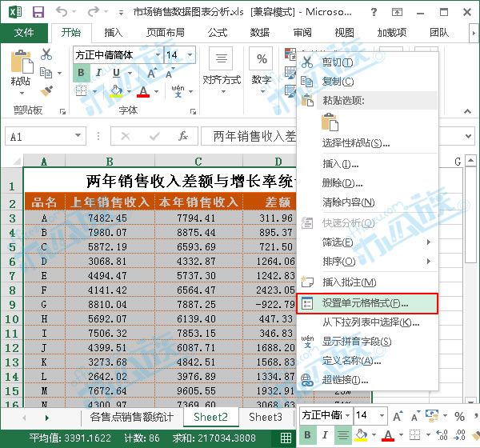
Task: Click the yellow fill color on mini toolbar
Action: 361,434
